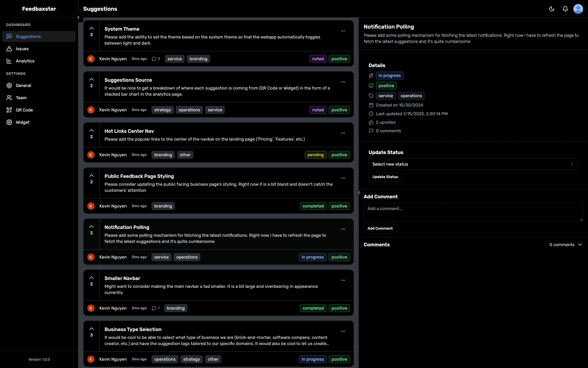Screen dimensions: 588x368
Task: Collapse the sidebar with the left arrow
Action: pos(78,17)
